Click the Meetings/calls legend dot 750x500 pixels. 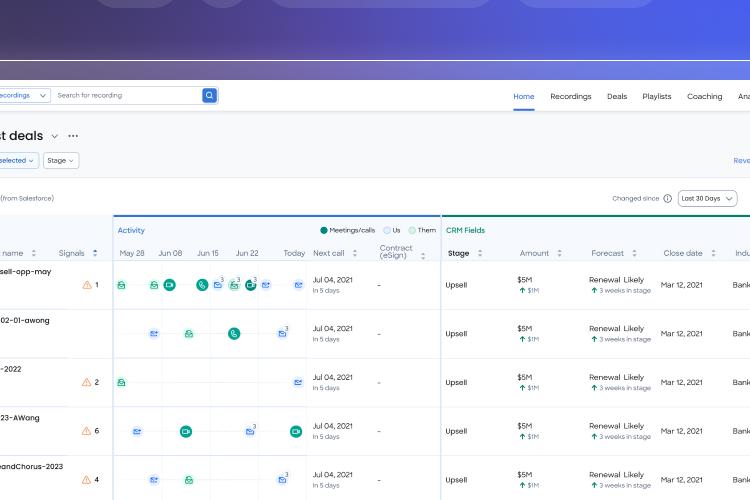click(324, 231)
